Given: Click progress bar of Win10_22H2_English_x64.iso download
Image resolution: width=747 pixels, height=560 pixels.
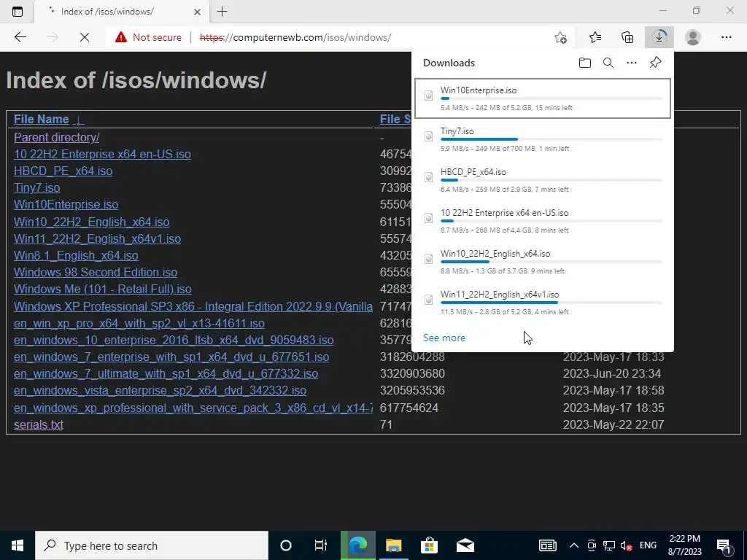Looking at the screenshot, I should click(x=551, y=262).
